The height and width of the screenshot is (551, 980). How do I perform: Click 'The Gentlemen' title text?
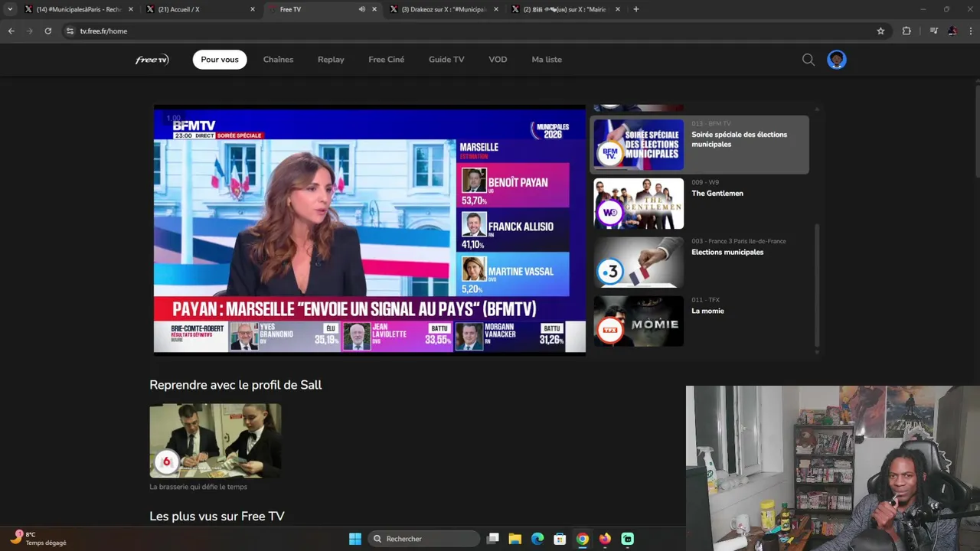[717, 194]
